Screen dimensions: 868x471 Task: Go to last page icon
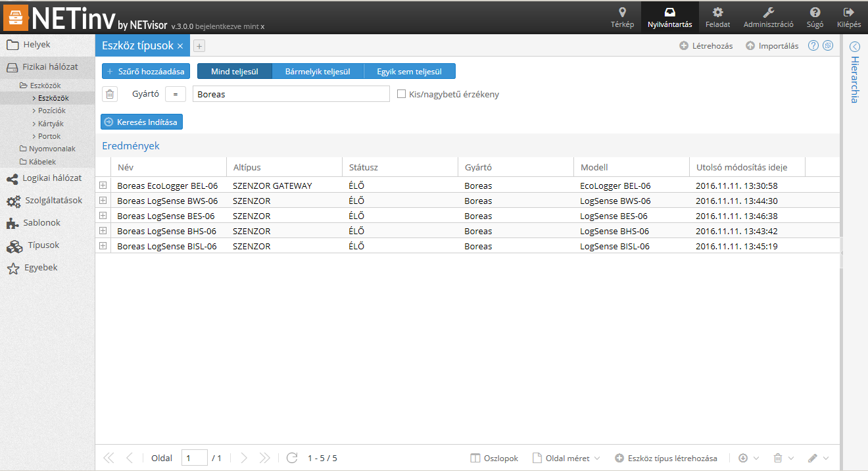(x=265, y=458)
